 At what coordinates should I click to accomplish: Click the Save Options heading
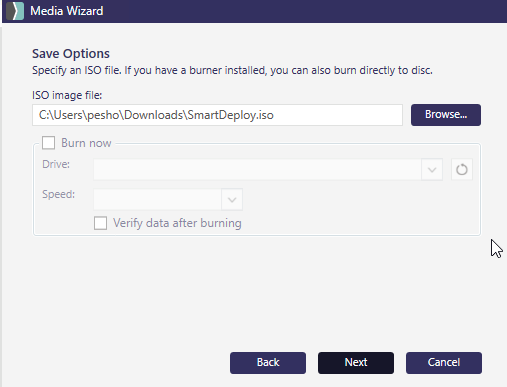click(x=71, y=54)
